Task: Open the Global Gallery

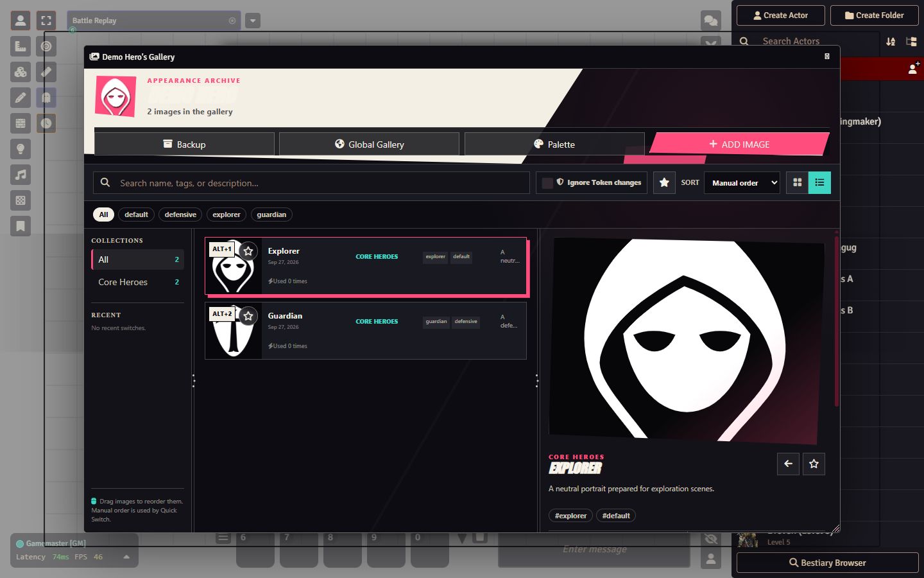Action: coord(369,144)
